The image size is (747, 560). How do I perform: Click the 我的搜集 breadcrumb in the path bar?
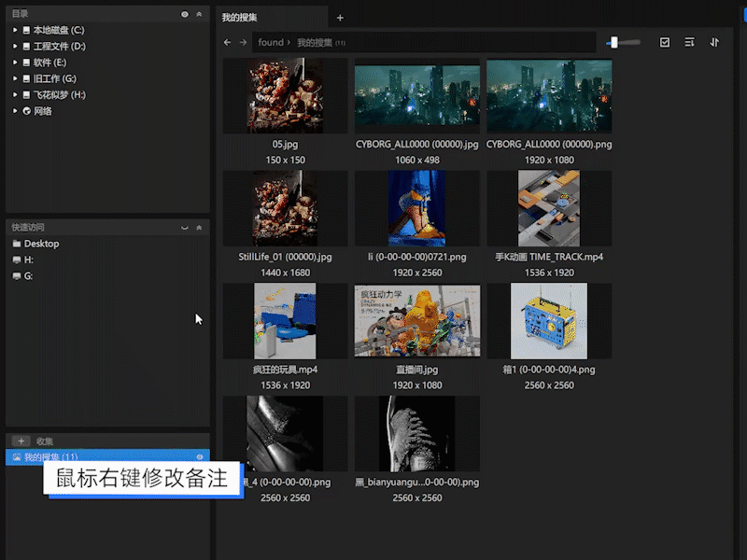pyautogui.click(x=315, y=42)
